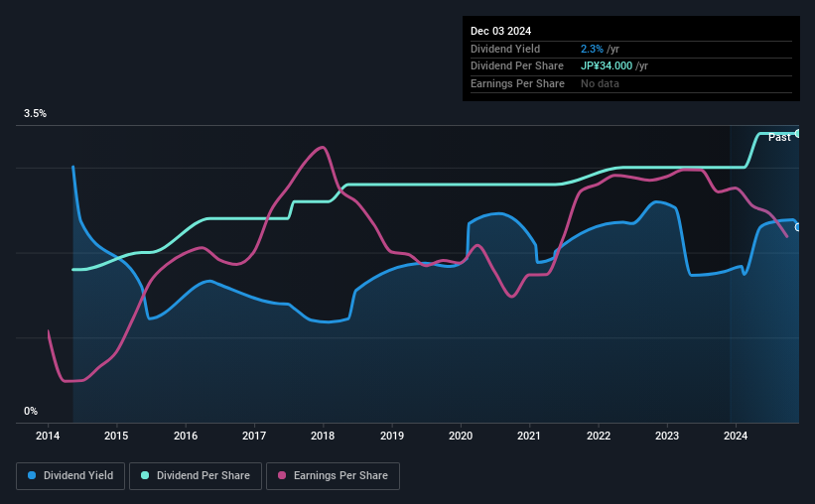Click the JP¥34.000 dividend per share value
The height and width of the screenshot is (504, 815).
(607, 66)
